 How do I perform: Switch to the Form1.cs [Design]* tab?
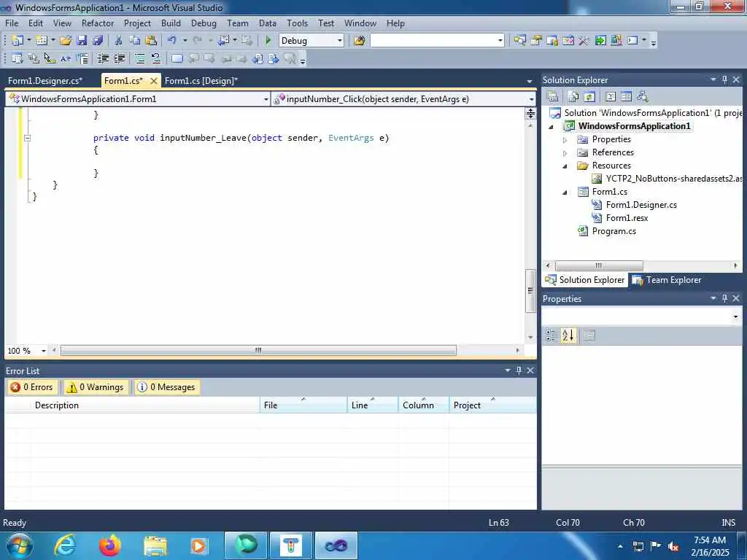pos(201,81)
